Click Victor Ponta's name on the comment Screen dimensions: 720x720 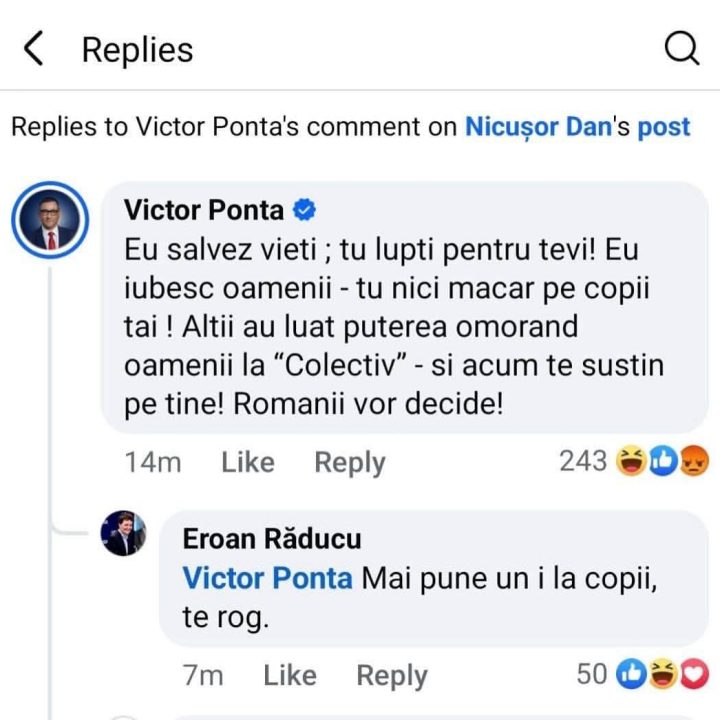203,211
